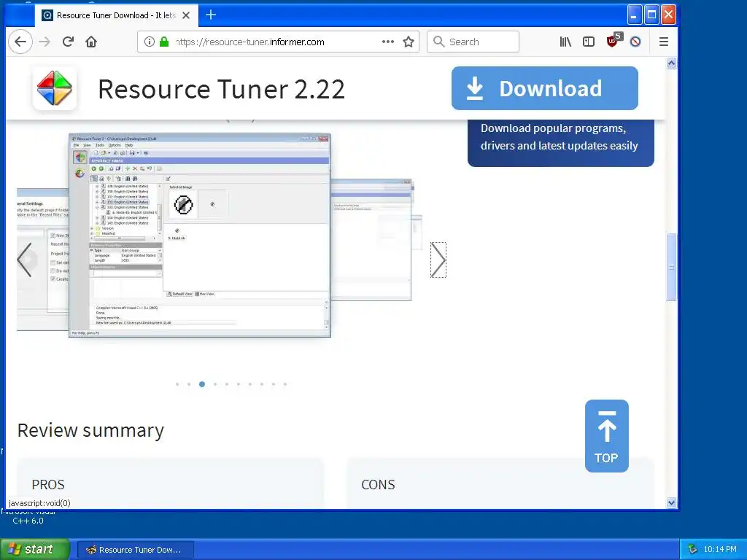Open the uBlock Origin extension icon
747x560 pixels.
point(614,41)
